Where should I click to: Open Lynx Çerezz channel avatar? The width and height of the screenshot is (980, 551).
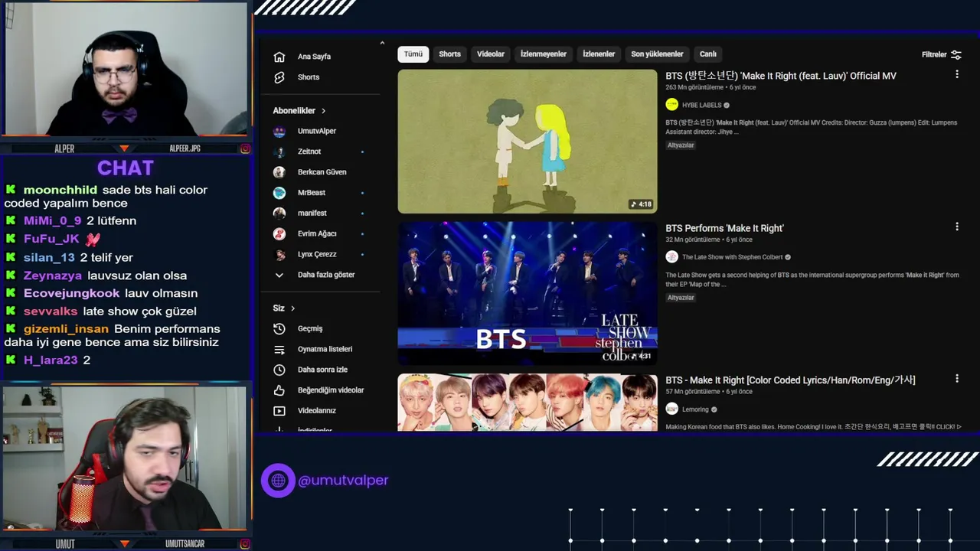point(279,254)
